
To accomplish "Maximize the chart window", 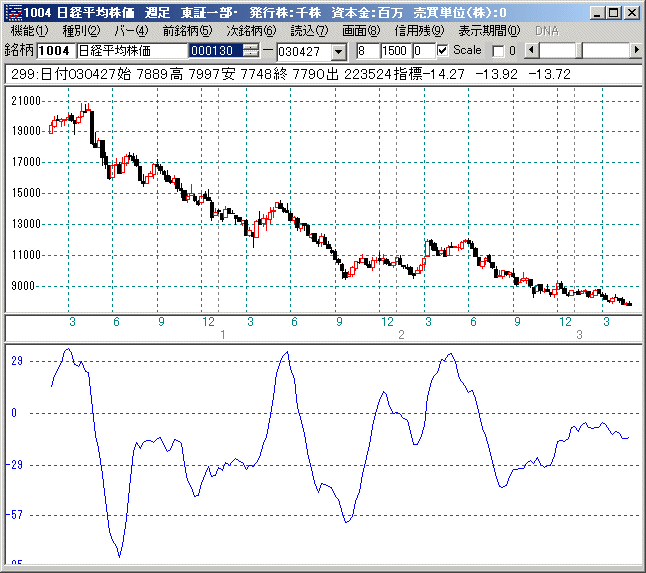I will point(614,13).
